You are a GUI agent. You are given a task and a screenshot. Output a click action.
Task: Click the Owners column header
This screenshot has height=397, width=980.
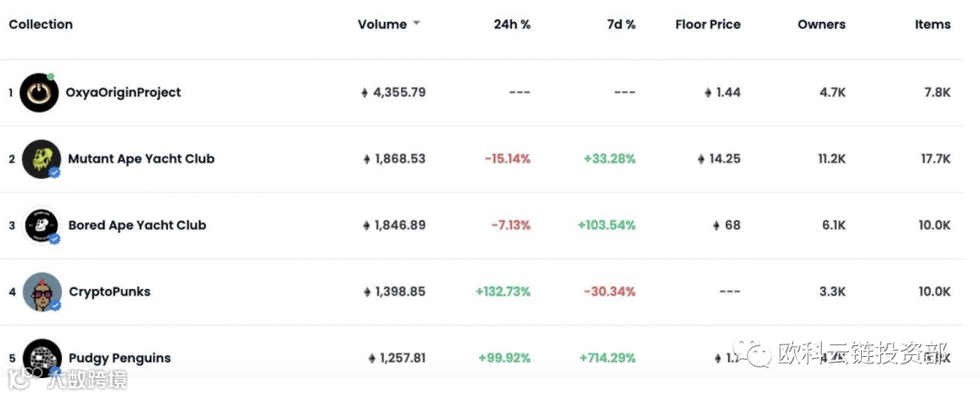click(821, 25)
